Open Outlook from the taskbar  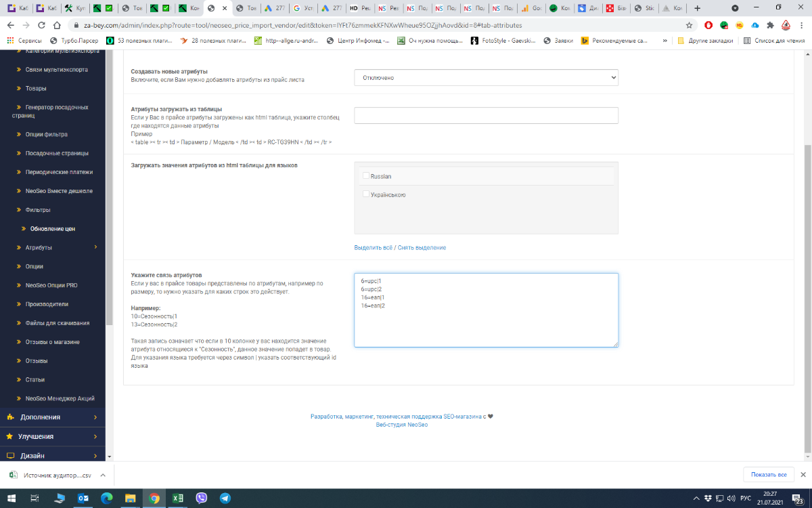click(83, 498)
